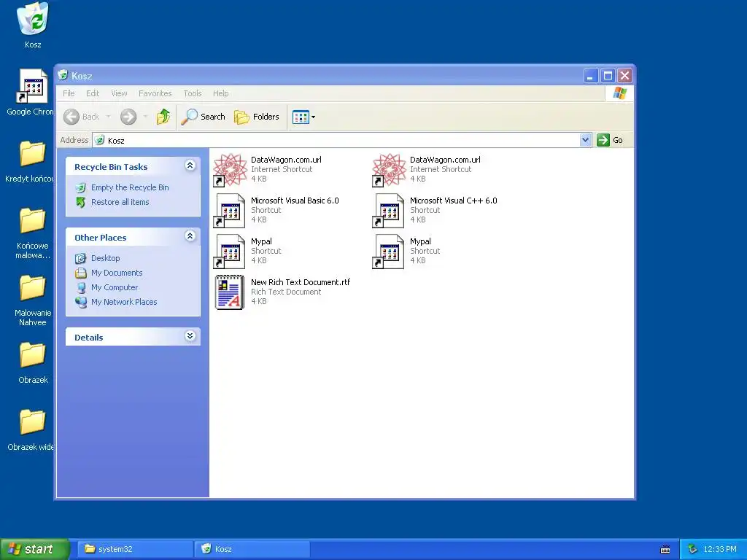Expand the Details panel
This screenshot has height=560, width=747.
(190, 336)
